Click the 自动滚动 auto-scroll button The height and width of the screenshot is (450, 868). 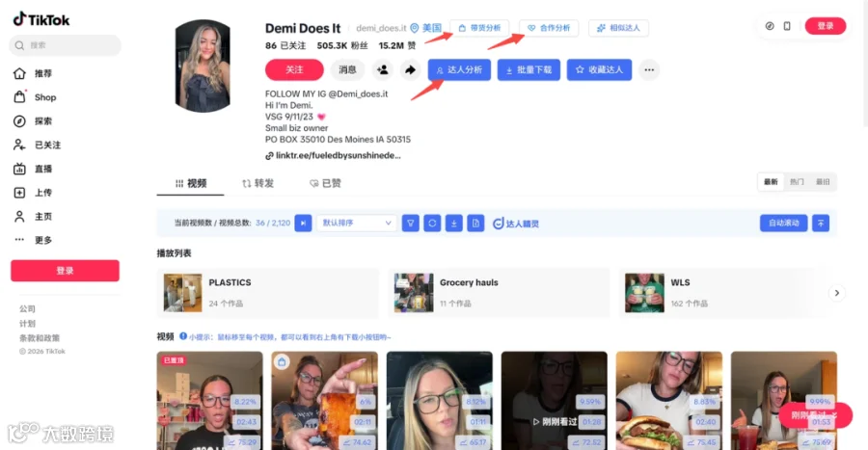783,223
